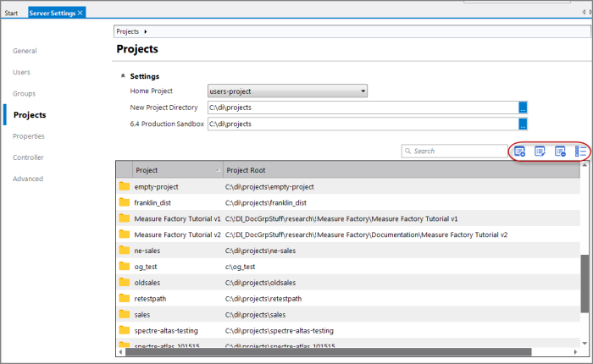
Task: Click the retestpath folder icon
Action: tap(124, 298)
